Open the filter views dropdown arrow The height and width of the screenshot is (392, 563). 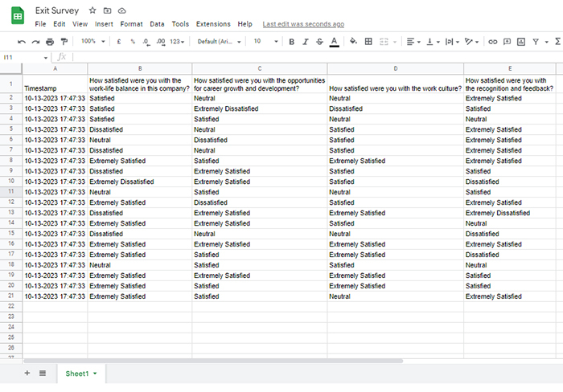click(x=546, y=42)
